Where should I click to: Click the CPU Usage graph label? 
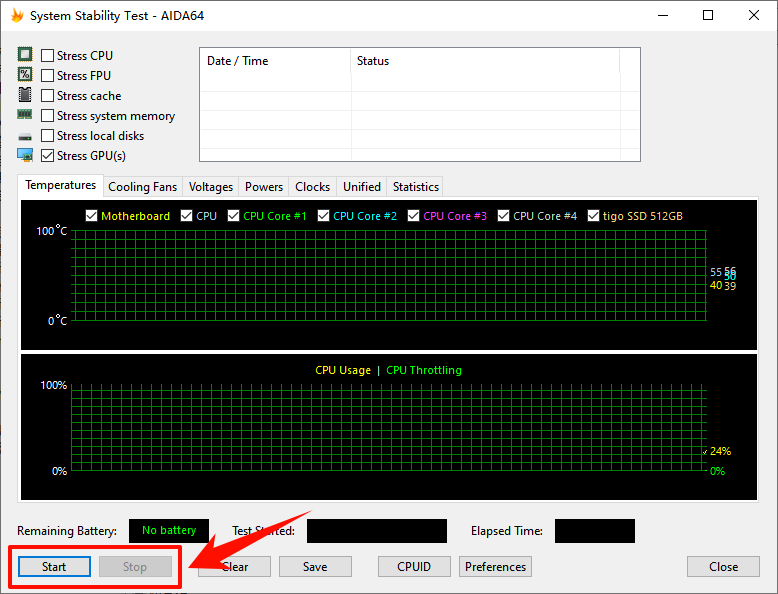pyautogui.click(x=343, y=370)
